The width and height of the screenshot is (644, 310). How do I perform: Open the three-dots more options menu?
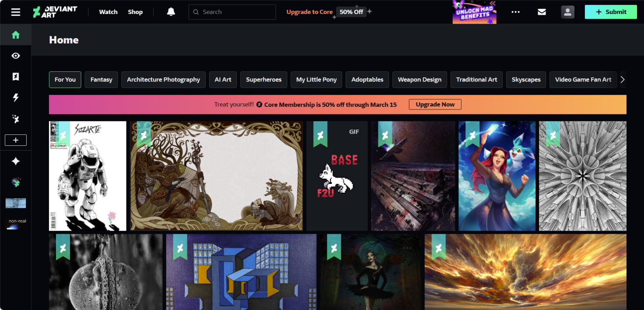coord(515,12)
